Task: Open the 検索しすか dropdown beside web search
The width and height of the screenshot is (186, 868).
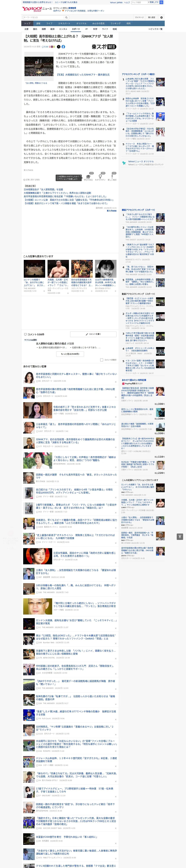Action: click(x=153, y=2)
